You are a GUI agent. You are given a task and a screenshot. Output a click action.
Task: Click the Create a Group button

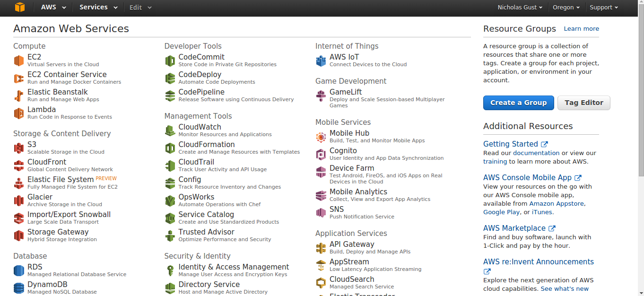click(x=518, y=103)
